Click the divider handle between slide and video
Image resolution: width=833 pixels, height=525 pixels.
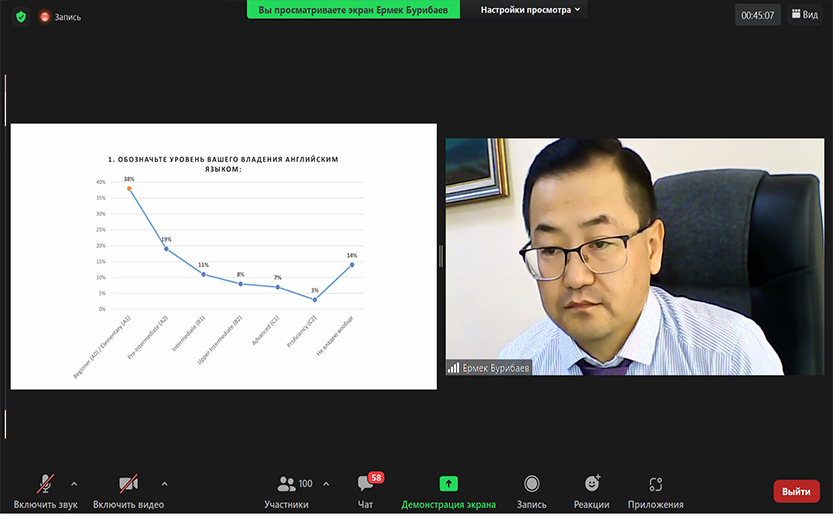441,256
